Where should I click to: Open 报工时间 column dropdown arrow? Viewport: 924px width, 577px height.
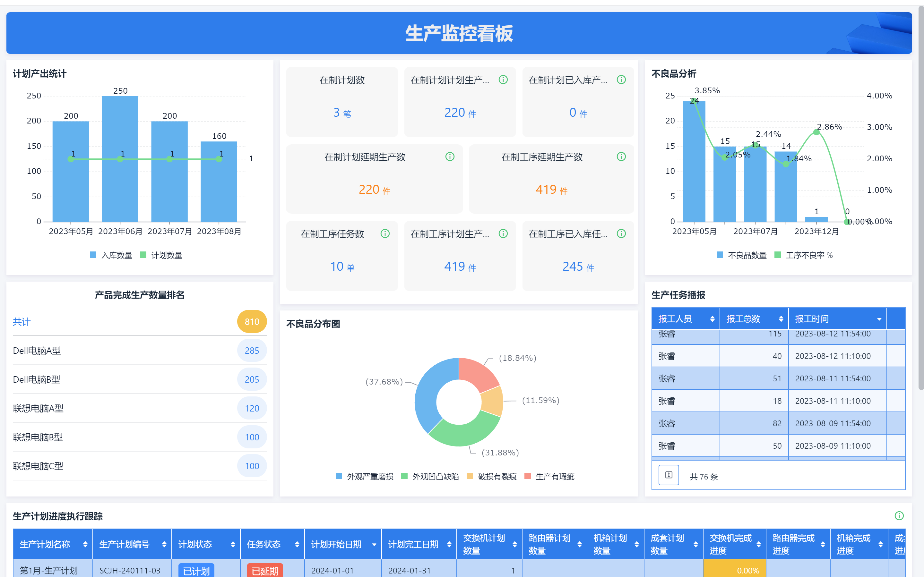[x=879, y=319]
